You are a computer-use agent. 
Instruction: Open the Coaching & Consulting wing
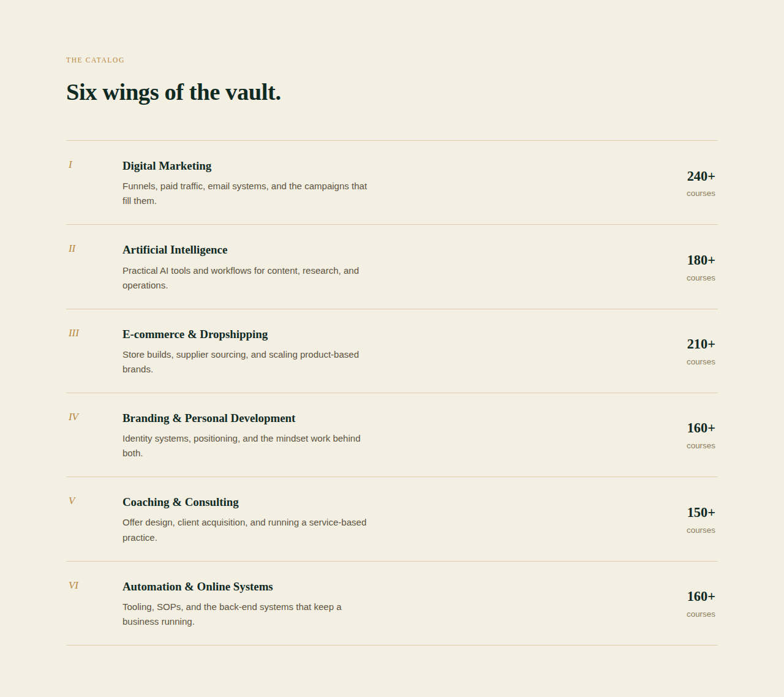click(x=181, y=502)
